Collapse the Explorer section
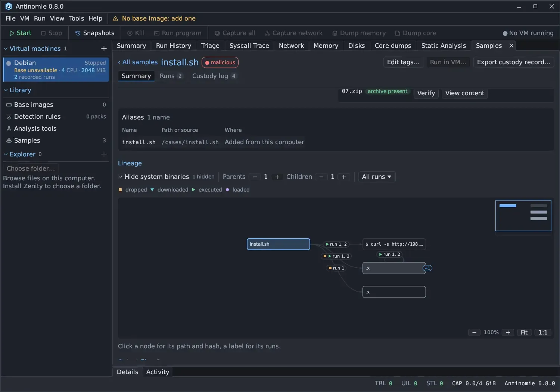This screenshot has width=560, height=392. 6,155
